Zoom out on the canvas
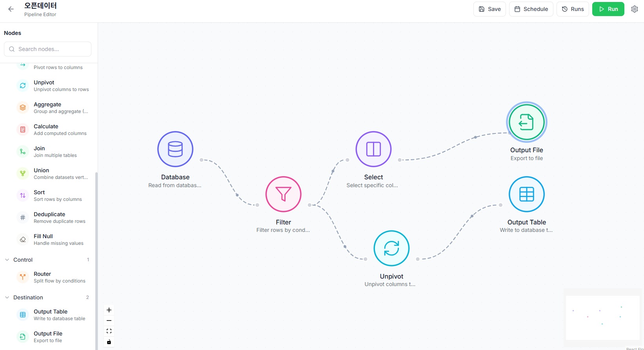The image size is (644, 350). 109,321
